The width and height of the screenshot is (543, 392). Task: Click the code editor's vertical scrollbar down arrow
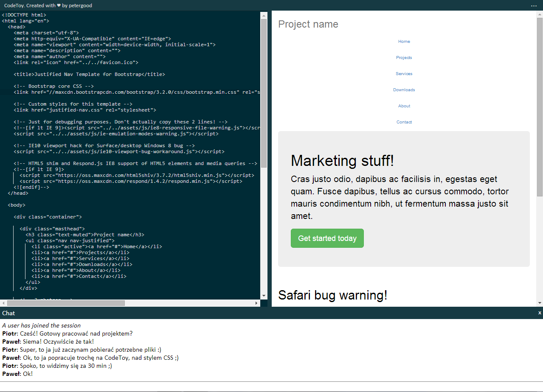(264, 296)
